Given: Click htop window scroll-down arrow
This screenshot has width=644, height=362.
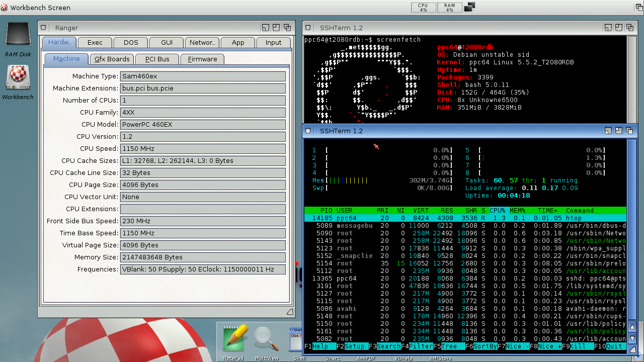Looking at the screenshot, I should (632, 338).
